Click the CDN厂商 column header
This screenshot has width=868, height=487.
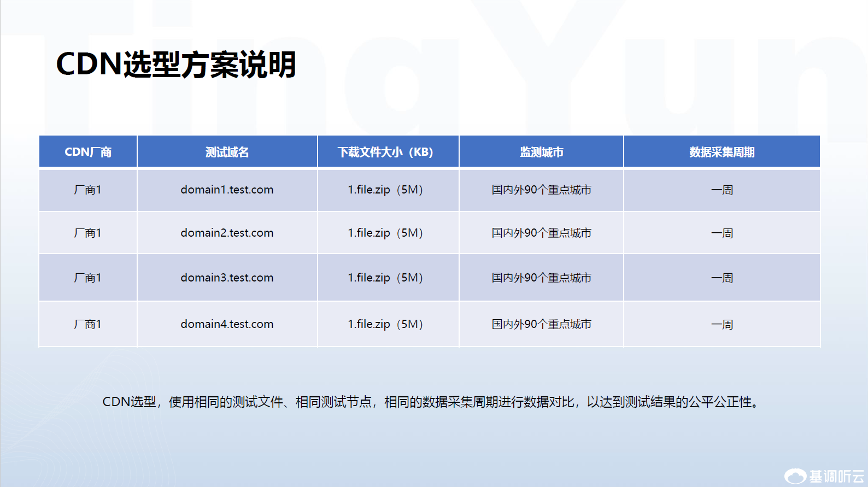(88, 152)
